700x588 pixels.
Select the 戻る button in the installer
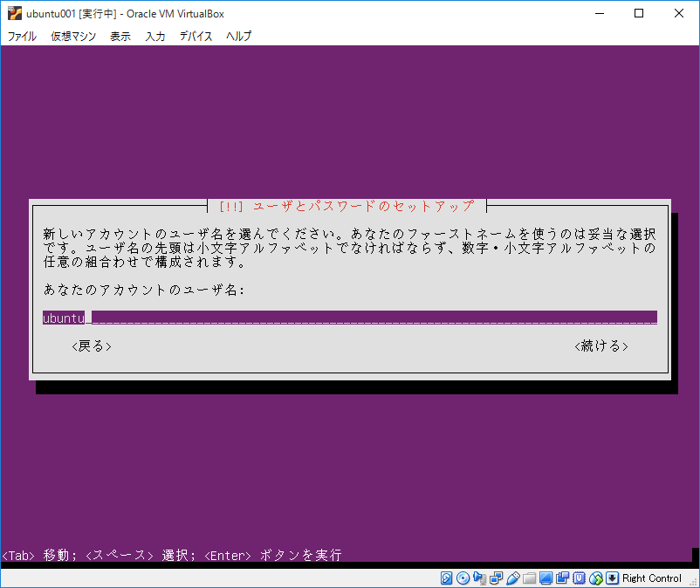click(x=90, y=345)
